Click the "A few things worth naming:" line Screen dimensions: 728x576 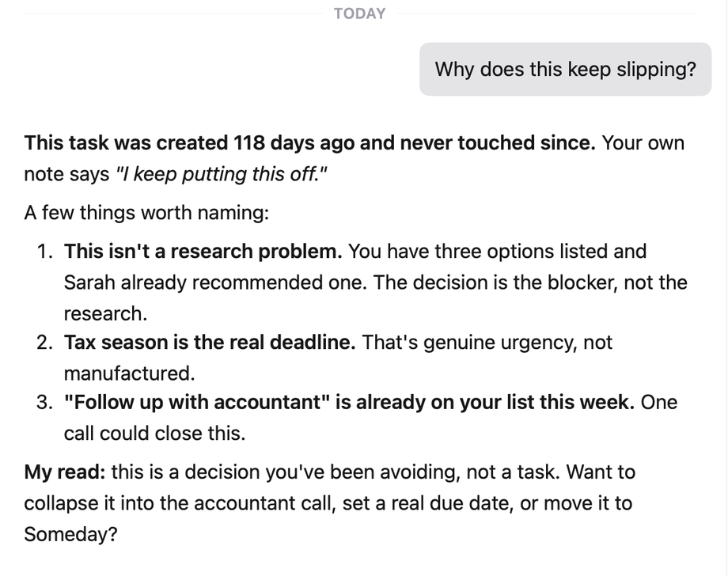(x=146, y=213)
